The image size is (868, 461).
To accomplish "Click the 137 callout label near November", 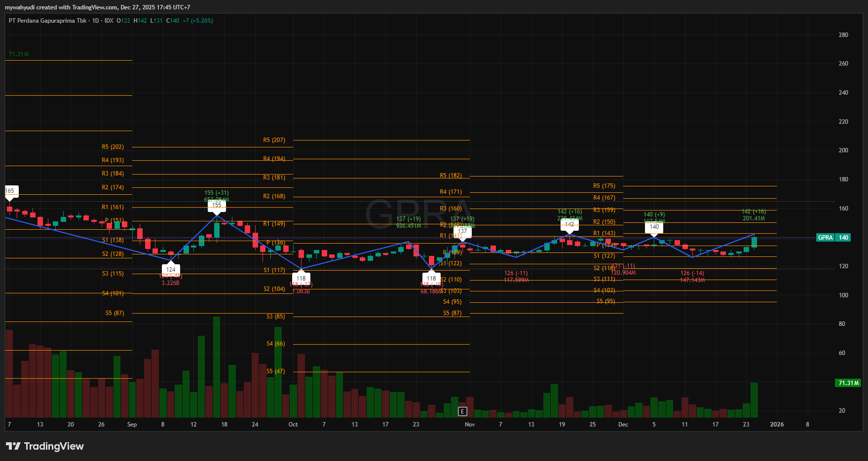I will click(462, 231).
